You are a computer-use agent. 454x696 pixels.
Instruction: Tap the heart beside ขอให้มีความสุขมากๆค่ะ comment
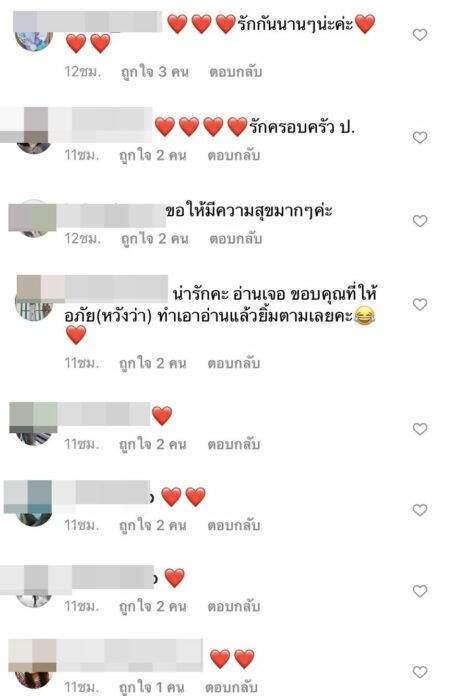point(420,221)
